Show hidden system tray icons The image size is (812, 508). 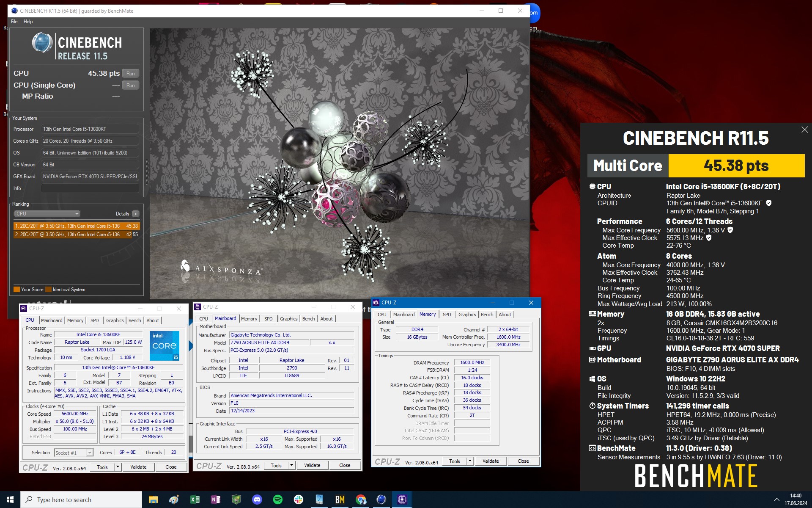pos(776,500)
